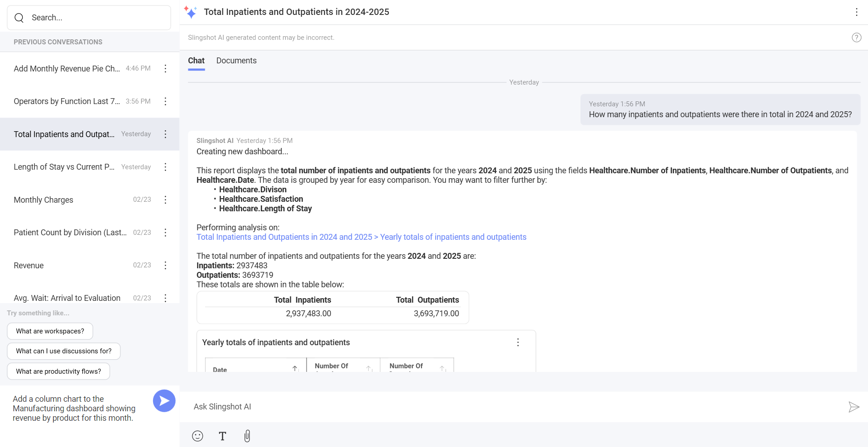Click the Total Outpatients column header
Viewport: 868px width, 447px height.
point(427,300)
